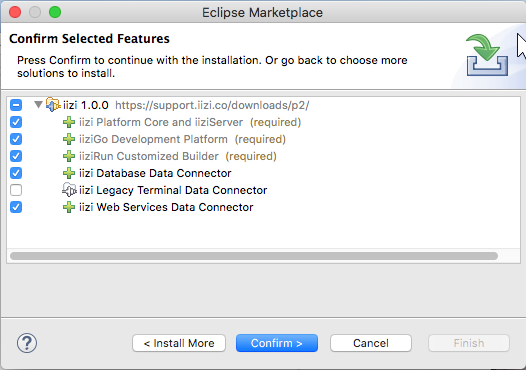Screen dimensions: 526x370
Task: Select iizi Database Data Connector row text
Action: click(x=155, y=173)
